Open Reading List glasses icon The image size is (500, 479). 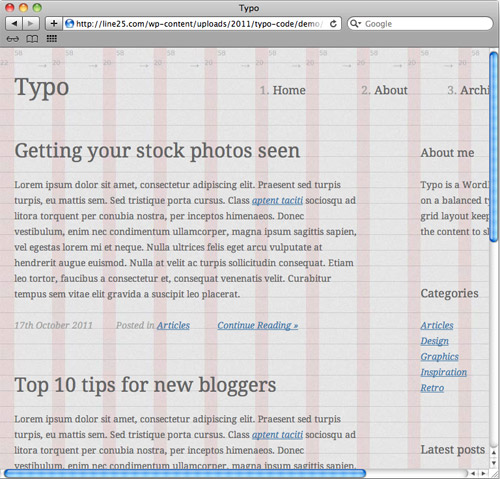click(x=13, y=39)
